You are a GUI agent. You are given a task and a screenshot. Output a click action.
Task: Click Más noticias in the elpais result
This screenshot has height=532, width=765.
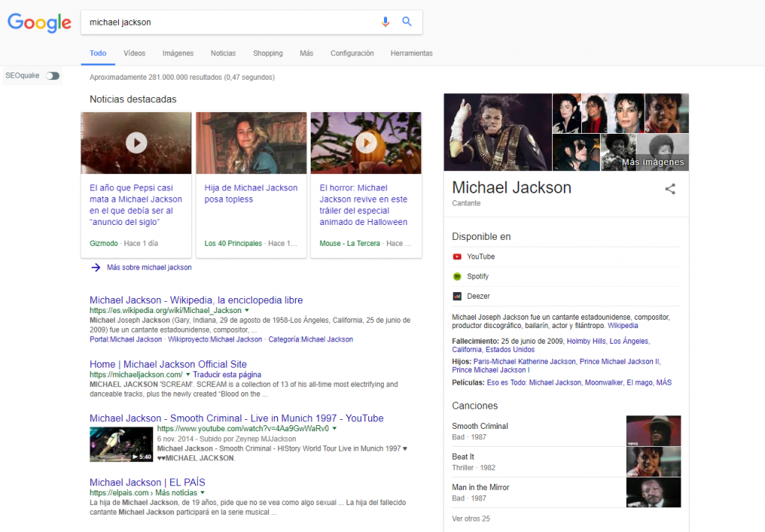click(x=176, y=493)
